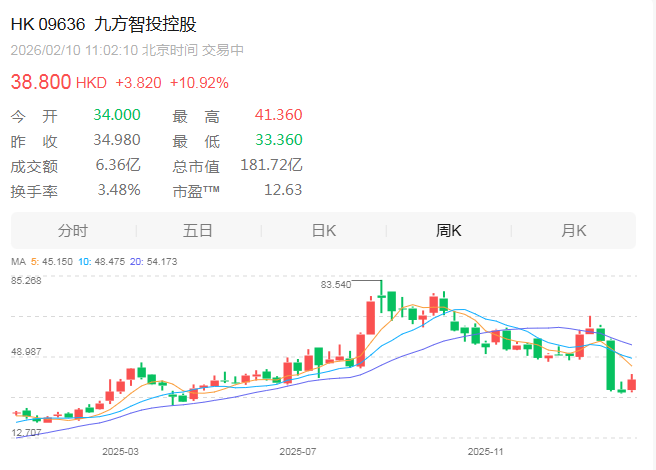Click the stock title HK 09636 九方智投控股

coord(103,24)
